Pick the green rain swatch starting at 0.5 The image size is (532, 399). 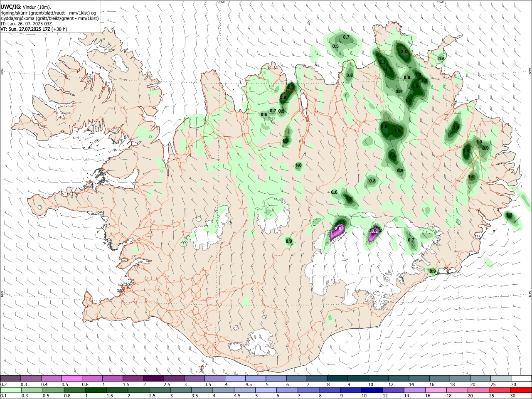click(x=53, y=390)
